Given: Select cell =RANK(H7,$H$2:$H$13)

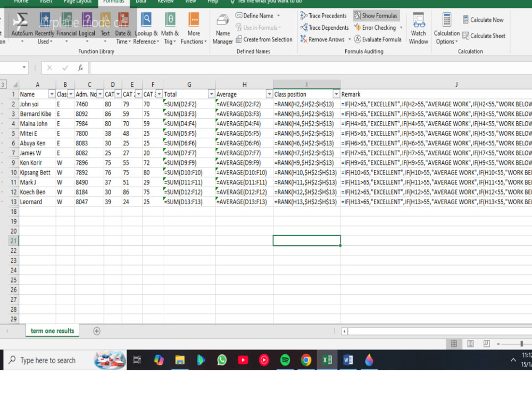Looking at the screenshot, I should (x=306, y=153).
